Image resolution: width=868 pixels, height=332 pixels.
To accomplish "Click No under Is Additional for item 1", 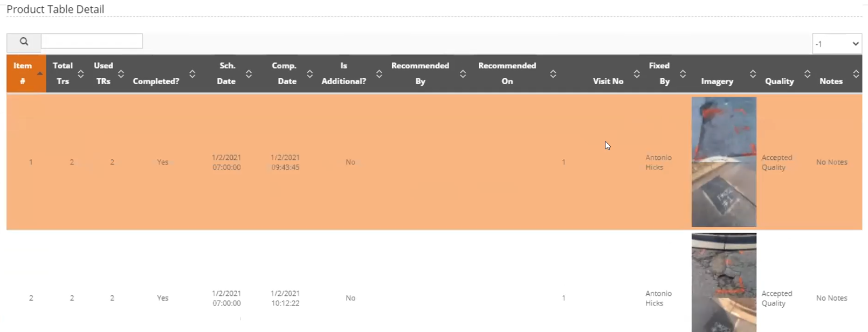I will click(350, 162).
